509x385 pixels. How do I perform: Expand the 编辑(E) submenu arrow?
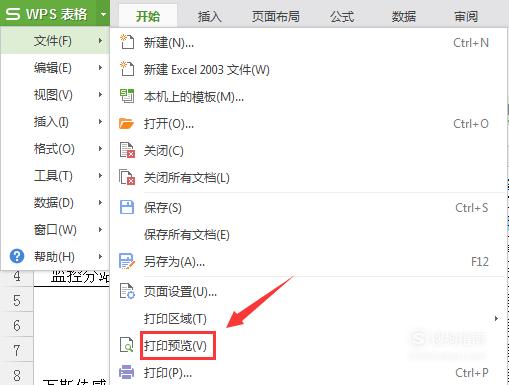(100, 68)
